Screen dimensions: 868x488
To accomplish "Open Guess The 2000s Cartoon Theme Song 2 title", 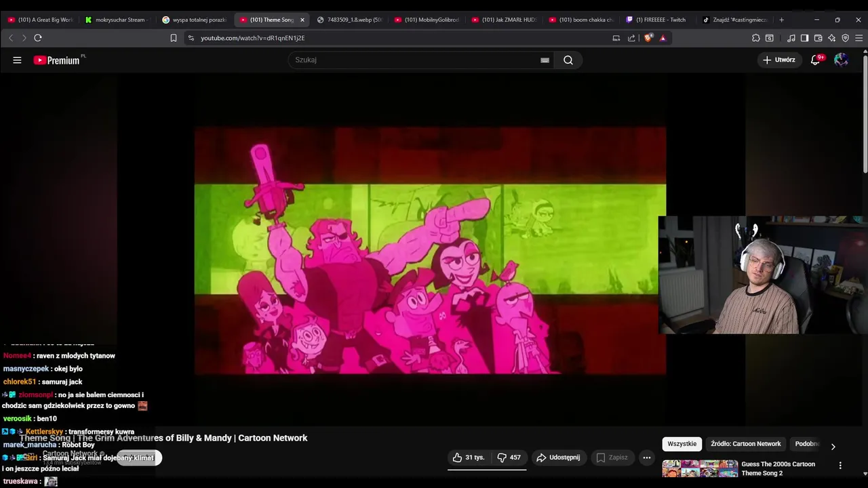I will (x=778, y=468).
